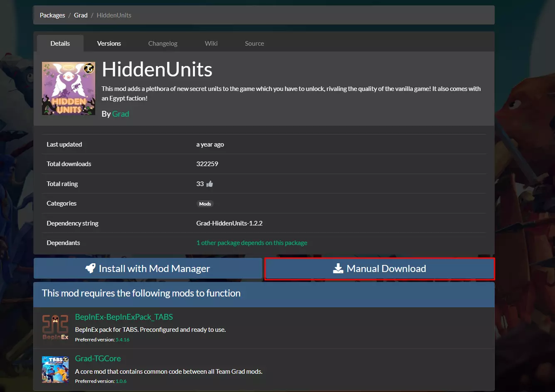Select the total downloads value 322259
Screen dimensions: 555x392
(x=207, y=164)
